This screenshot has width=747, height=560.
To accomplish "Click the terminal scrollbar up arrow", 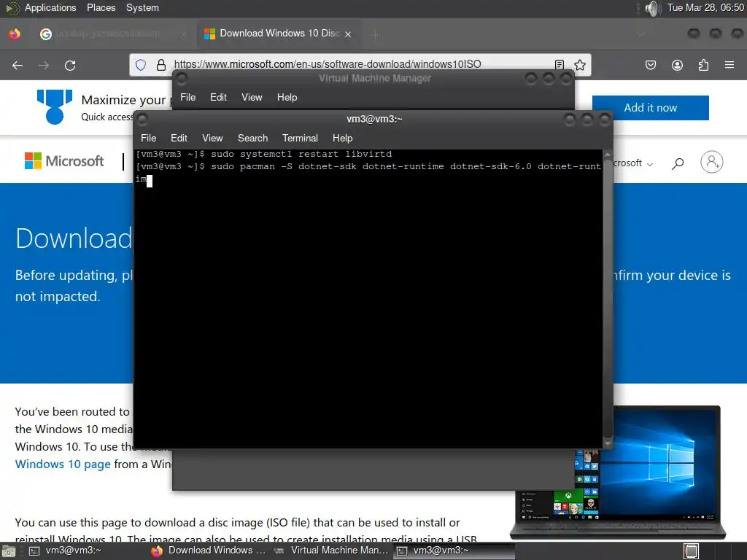I will (608, 155).
